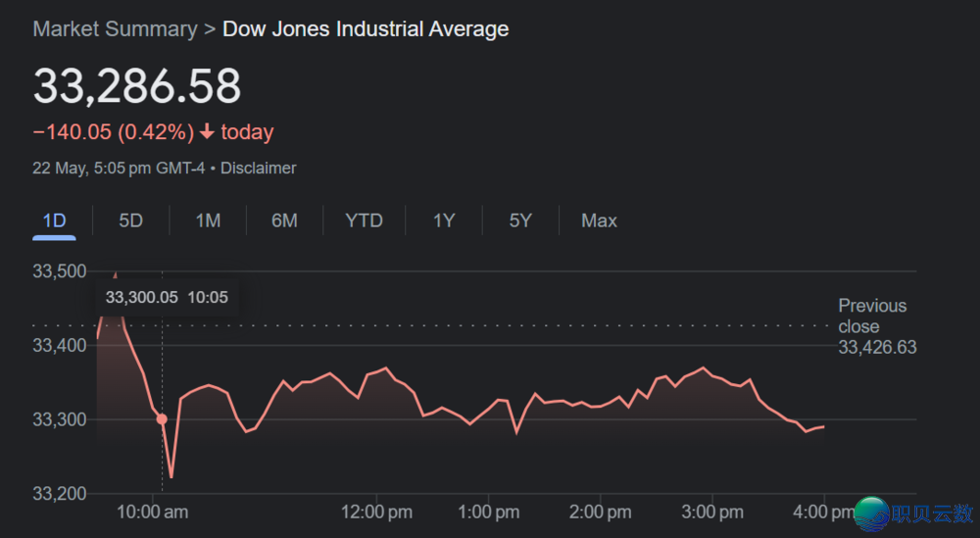Screen dimensions: 980x538
Task: Click the 12:00 pm time axis label
Action: pyautogui.click(x=378, y=512)
